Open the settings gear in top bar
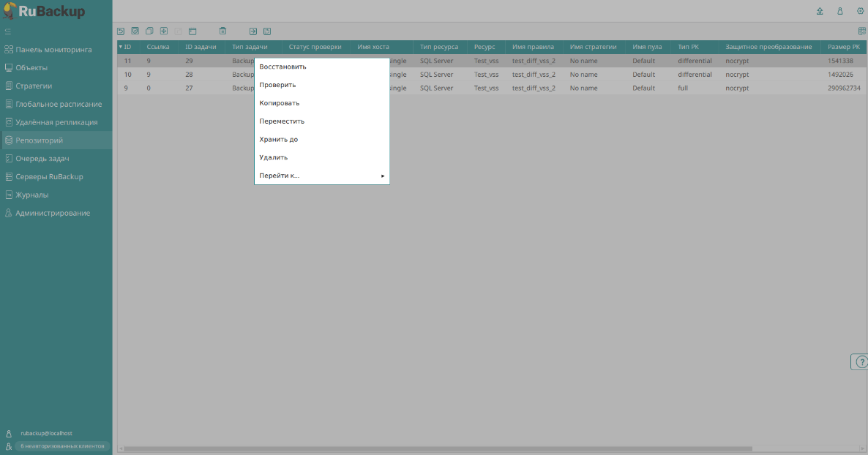Screen dimensions: 868x455 tap(860, 12)
